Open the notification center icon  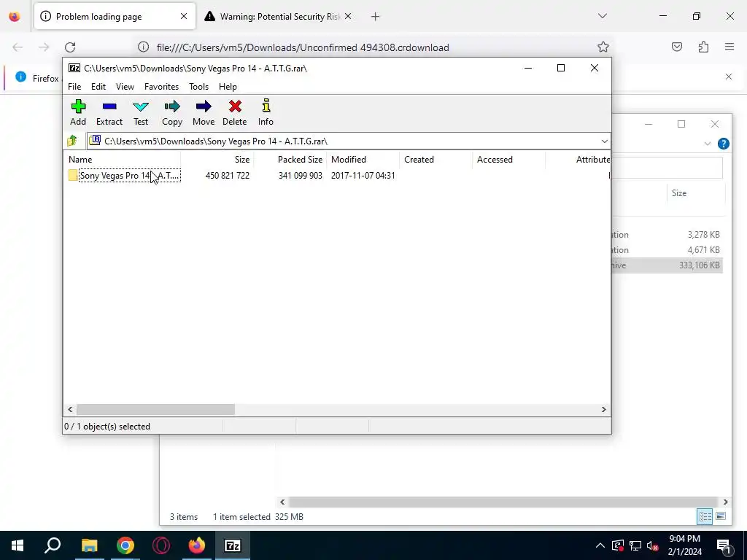tap(724, 546)
